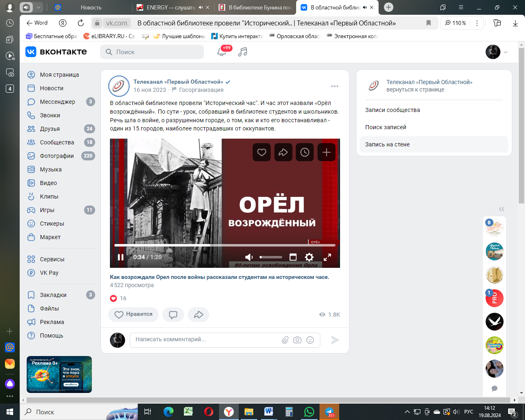Viewport: 525px width, 420px height.
Task: Open Телеканал «Первый Областной» post author link
Action: [x=178, y=82]
